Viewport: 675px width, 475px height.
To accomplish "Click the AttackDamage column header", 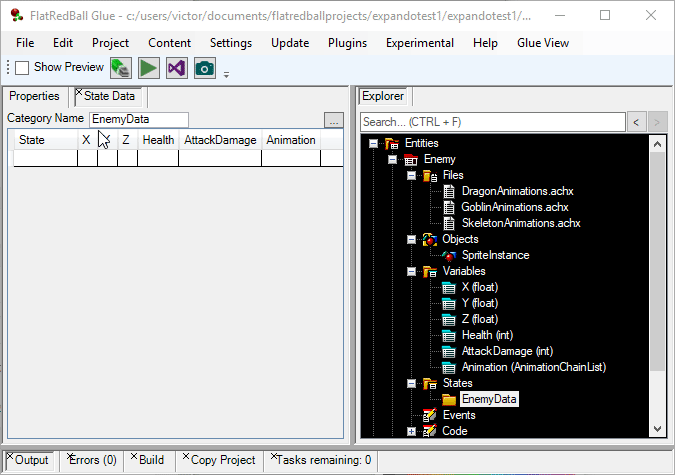I will point(220,140).
